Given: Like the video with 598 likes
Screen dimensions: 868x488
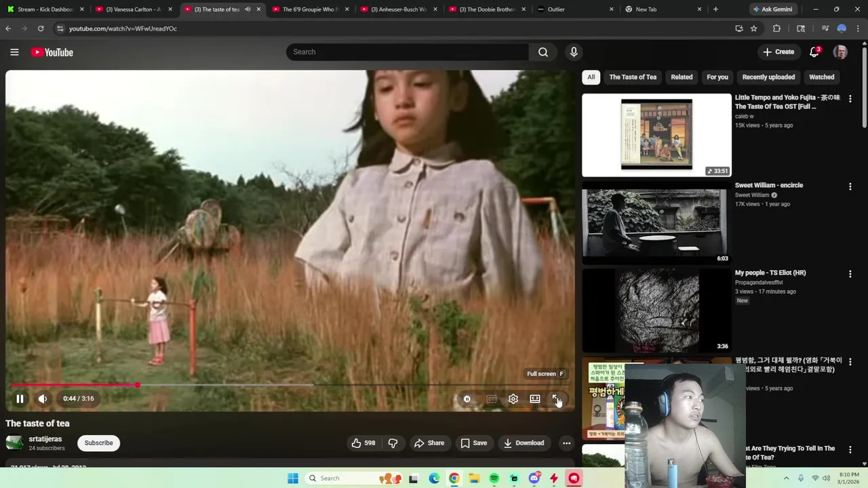Looking at the screenshot, I should tap(363, 443).
